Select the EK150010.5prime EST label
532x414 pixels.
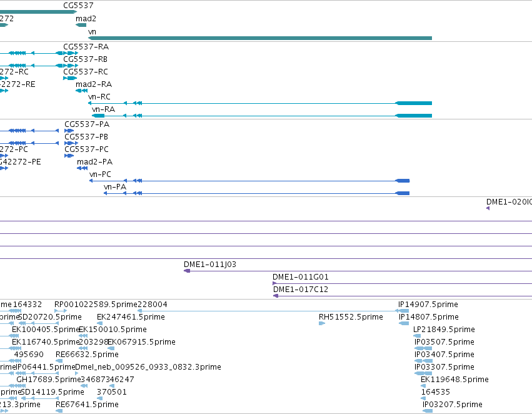click(x=113, y=330)
